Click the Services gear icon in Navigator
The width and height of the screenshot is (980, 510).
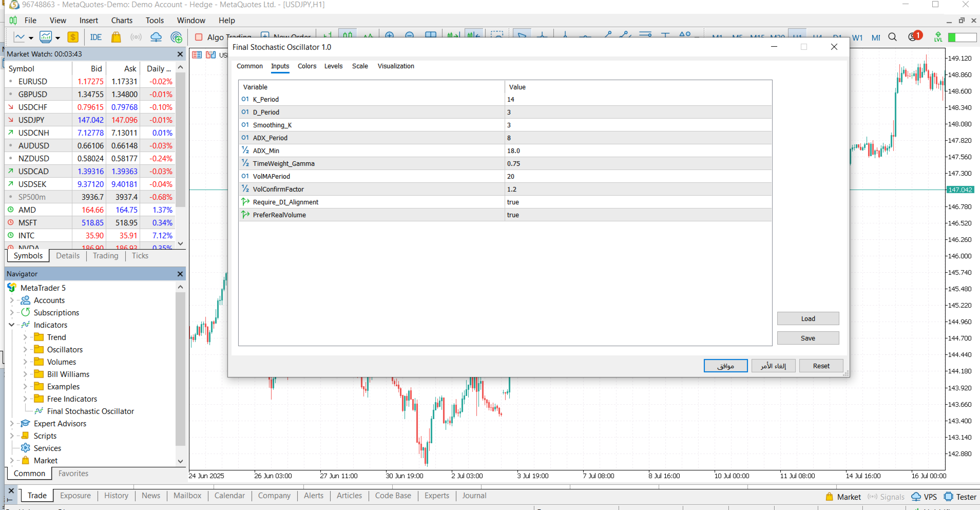[x=25, y=448]
